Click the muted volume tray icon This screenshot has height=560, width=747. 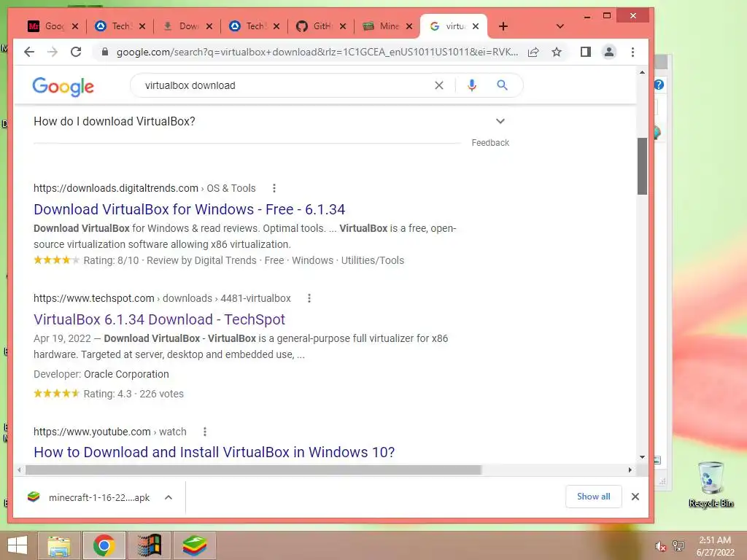[660, 546]
